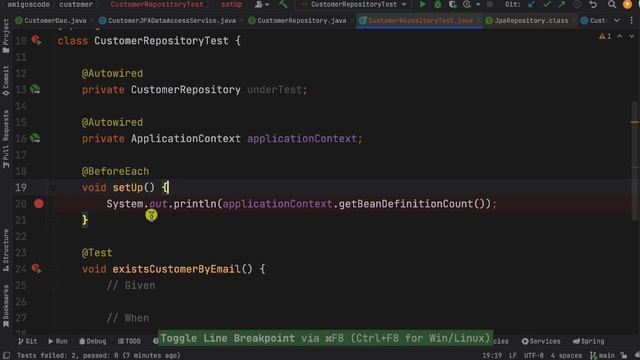Change line separator LF in status bar
Image resolution: width=640 pixels, height=360 pixels.
click(513, 356)
